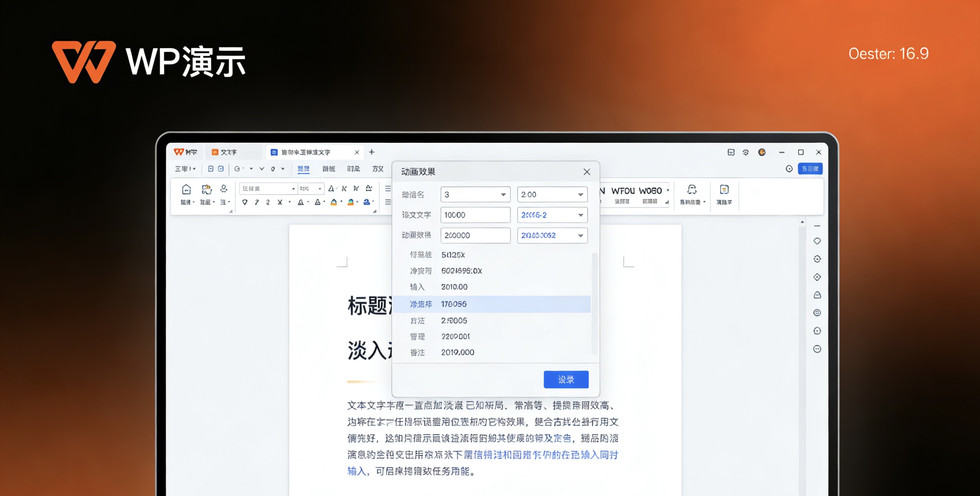The image size is (980, 496).
Task: Click the "10000" input field in the dialog
Action: click(x=475, y=215)
